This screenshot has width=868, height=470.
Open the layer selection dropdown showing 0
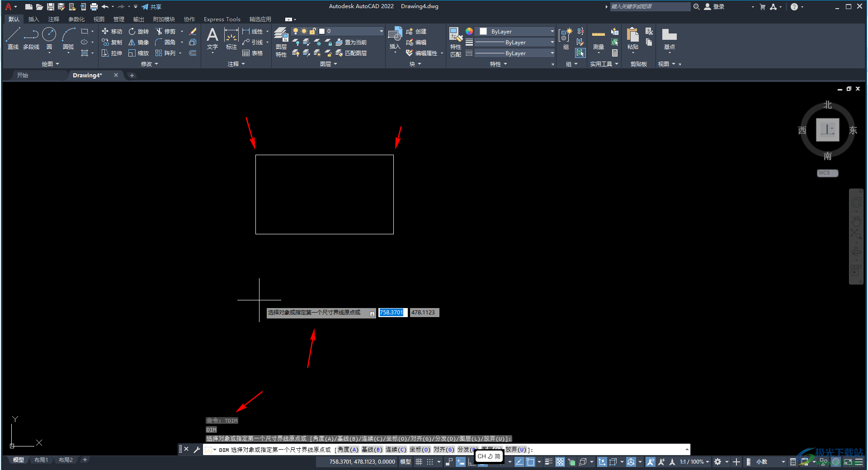(x=337, y=31)
